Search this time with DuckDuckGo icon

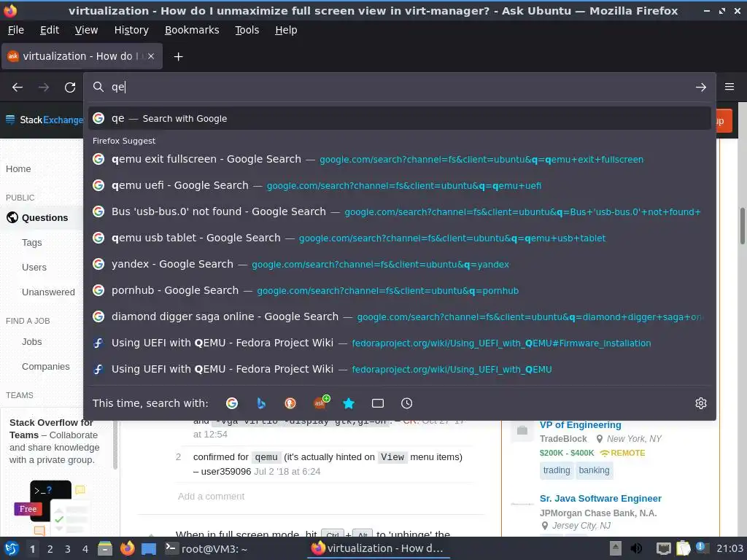(x=290, y=403)
